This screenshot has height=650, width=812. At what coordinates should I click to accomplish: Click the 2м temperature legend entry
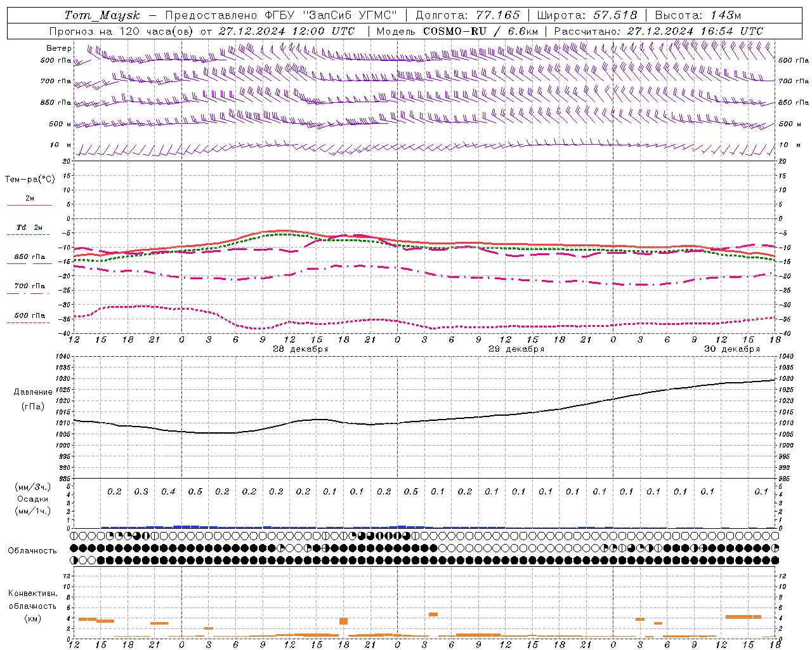pos(30,199)
